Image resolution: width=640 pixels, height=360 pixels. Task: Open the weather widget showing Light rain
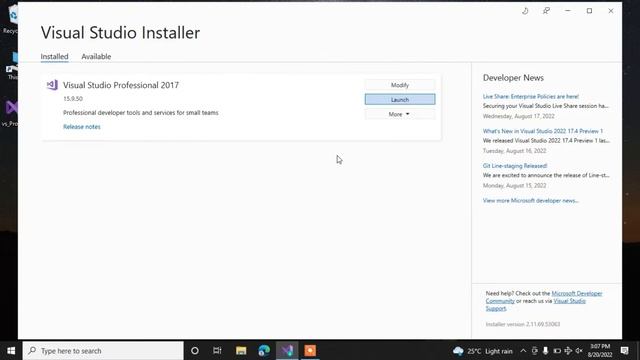tap(482, 351)
